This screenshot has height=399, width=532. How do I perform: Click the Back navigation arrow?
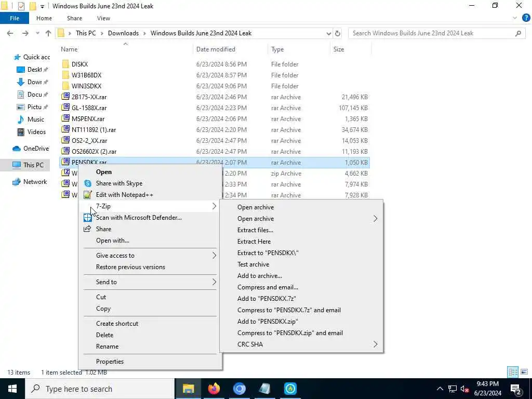coord(10,33)
